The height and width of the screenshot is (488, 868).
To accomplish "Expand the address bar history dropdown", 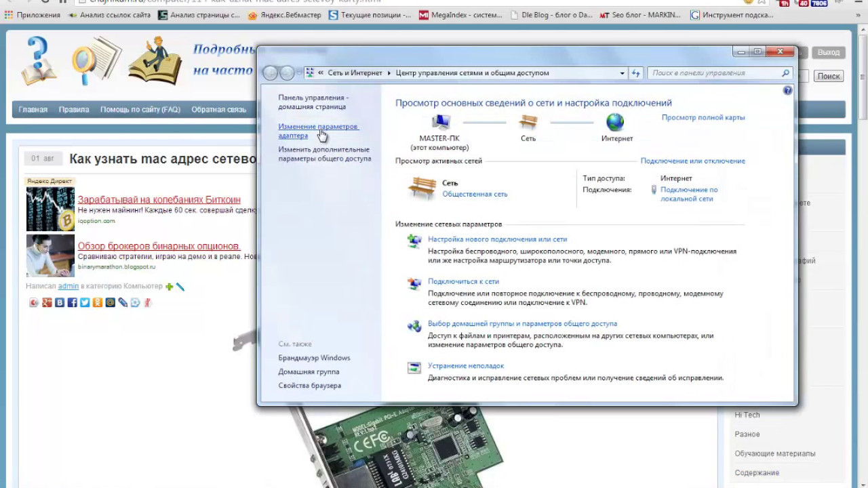I will coord(622,73).
